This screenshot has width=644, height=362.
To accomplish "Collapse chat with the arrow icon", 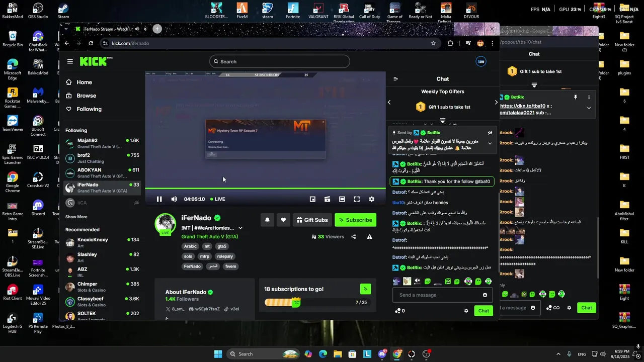I will [395, 79].
